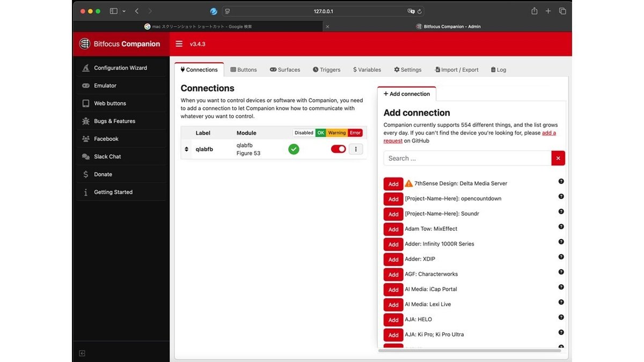Open help for AGF: Characterworks

point(561,272)
